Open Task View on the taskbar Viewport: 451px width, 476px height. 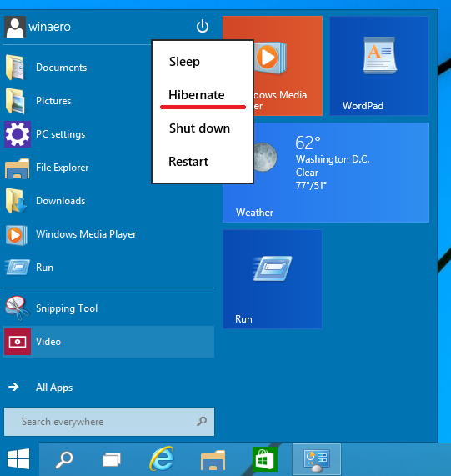coord(112,459)
